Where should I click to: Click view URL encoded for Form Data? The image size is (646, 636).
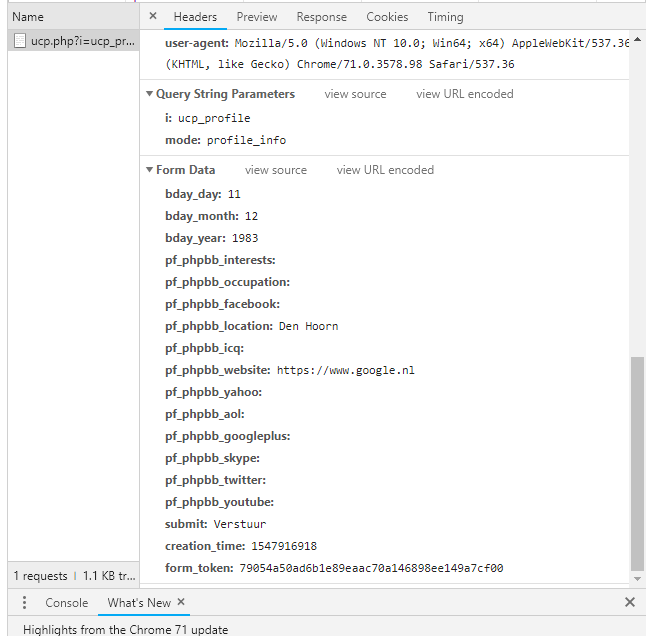click(x=385, y=170)
